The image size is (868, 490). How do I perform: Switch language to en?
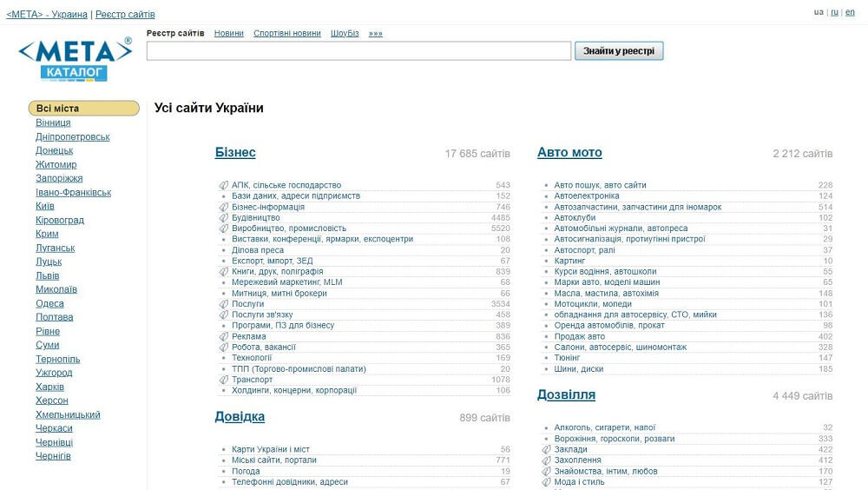point(850,12)
